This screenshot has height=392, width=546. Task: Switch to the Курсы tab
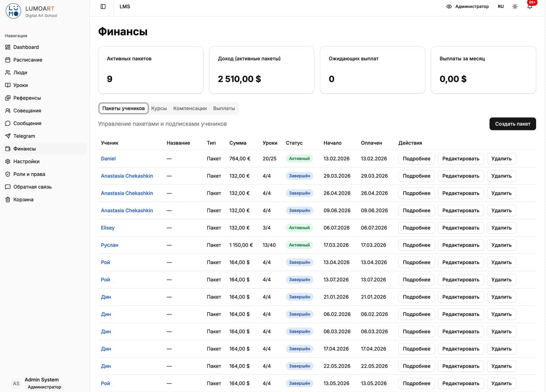(x=159, y=108)
